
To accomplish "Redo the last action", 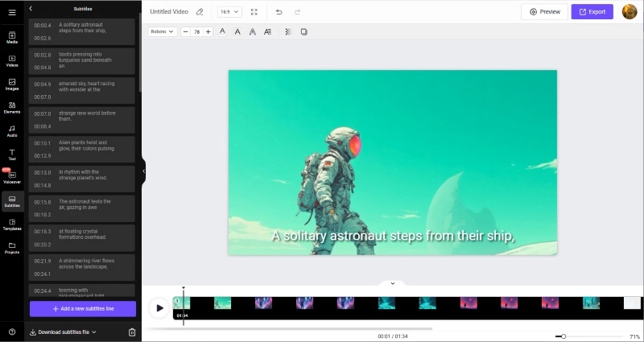I will point(297,12).
